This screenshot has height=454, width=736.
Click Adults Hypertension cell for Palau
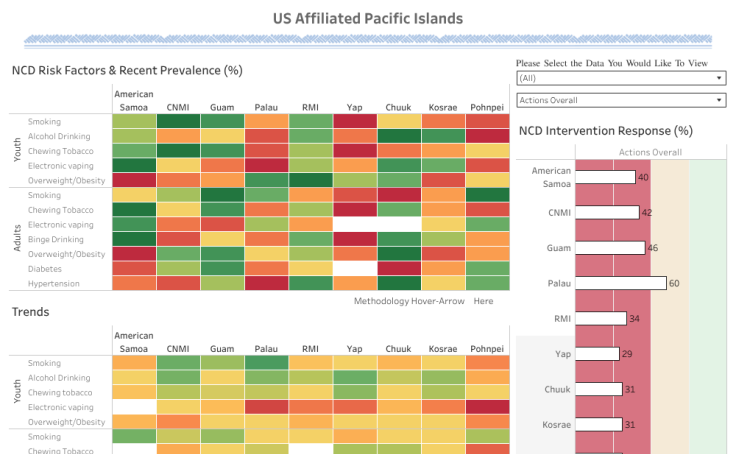point(266,284)
